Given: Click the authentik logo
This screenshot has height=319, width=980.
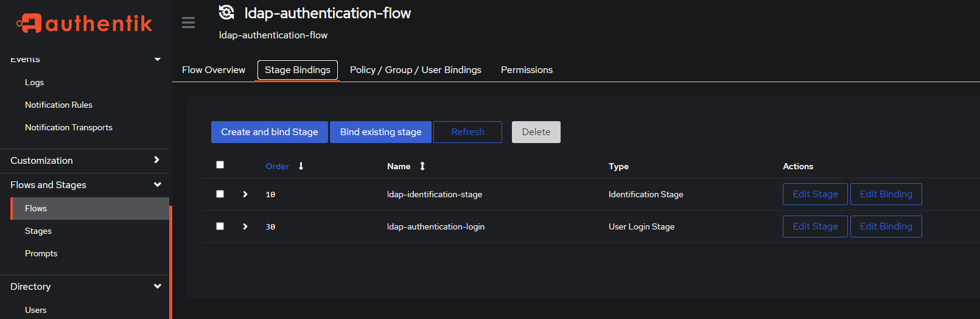Looking at the screenshot, I should (x=85, y=23).
